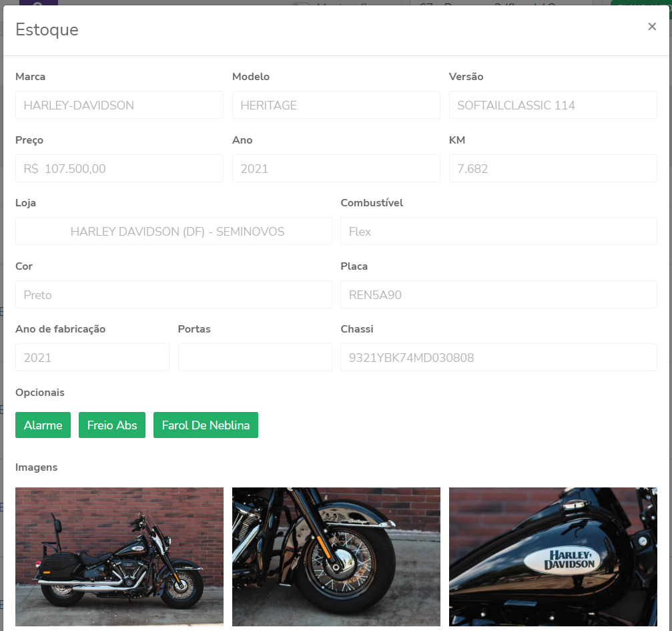Focus the Preço field R$ 107.500,00
This screenshot has height=631, width=672.
coord(119,168)
